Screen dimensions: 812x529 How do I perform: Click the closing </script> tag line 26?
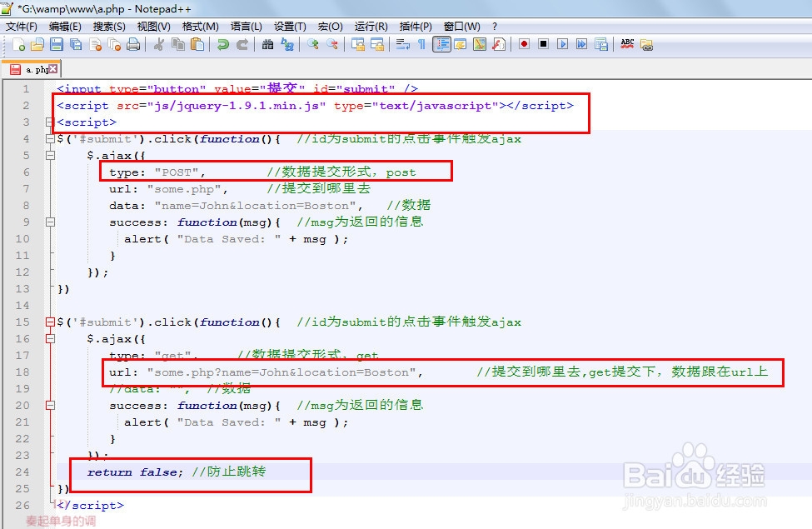tap(90, 505)
